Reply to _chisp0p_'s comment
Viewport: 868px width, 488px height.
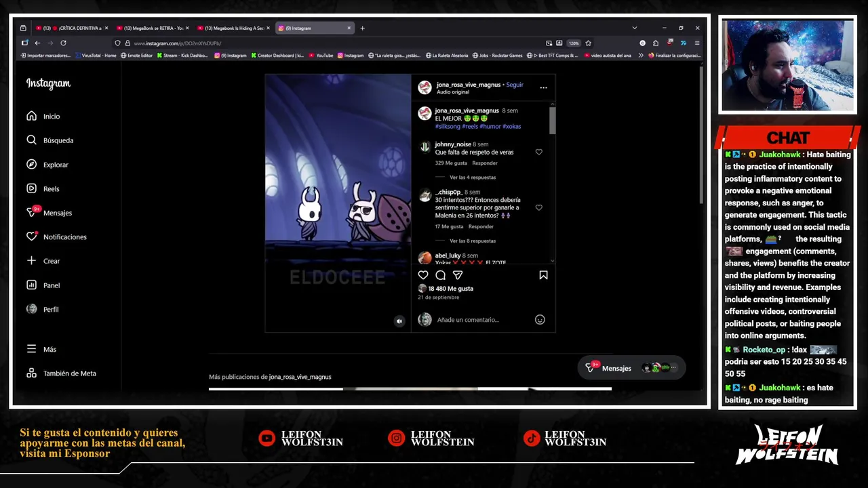click(x=481, y=226)
